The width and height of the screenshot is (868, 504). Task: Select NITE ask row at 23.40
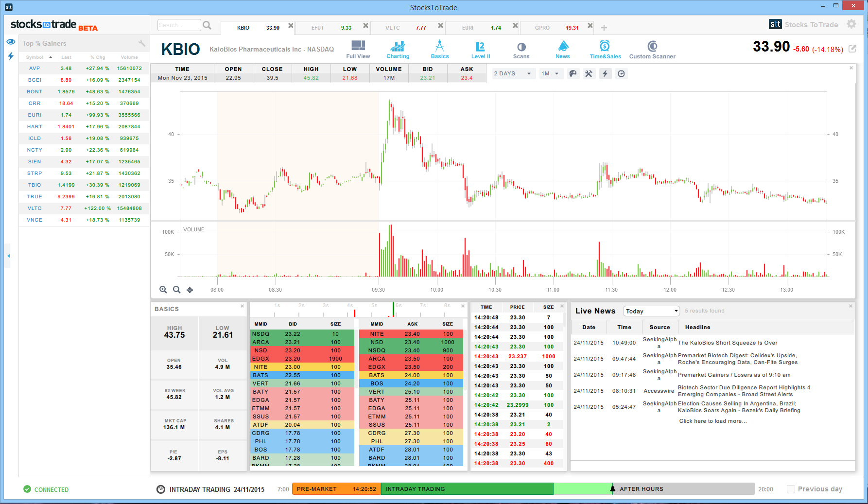411,334
